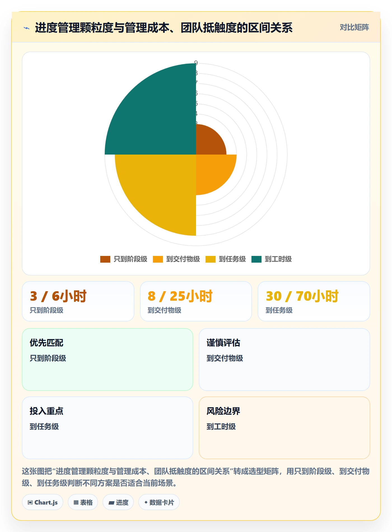Image resolution: width=392 pixels, height=532 pixels.
Task: Click the brown 只到阶段级 legend swatch
Action: [105, 259]
